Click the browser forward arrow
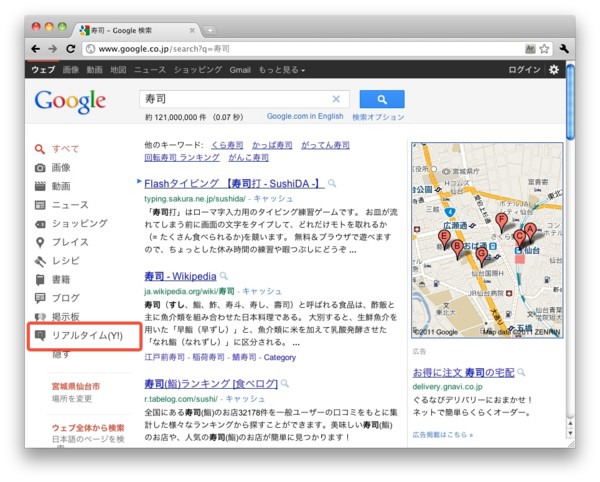600x482 pixels. pyautogui.click(x=52, y=49)
